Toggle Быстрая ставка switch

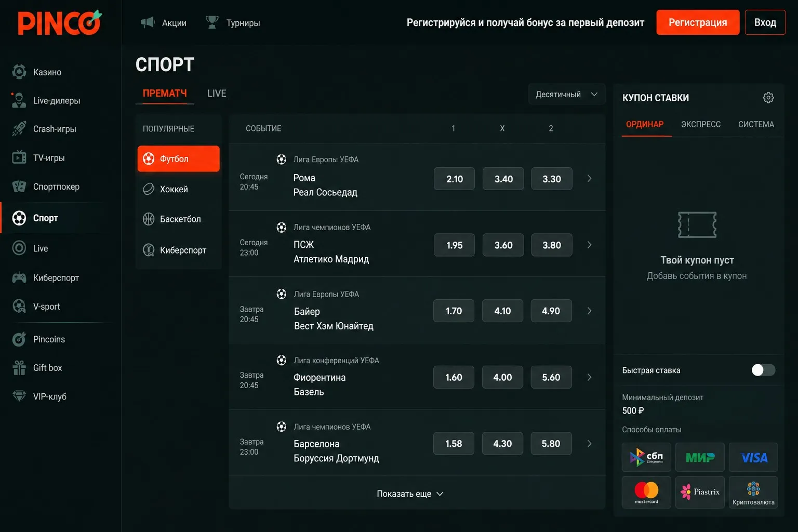763,370
